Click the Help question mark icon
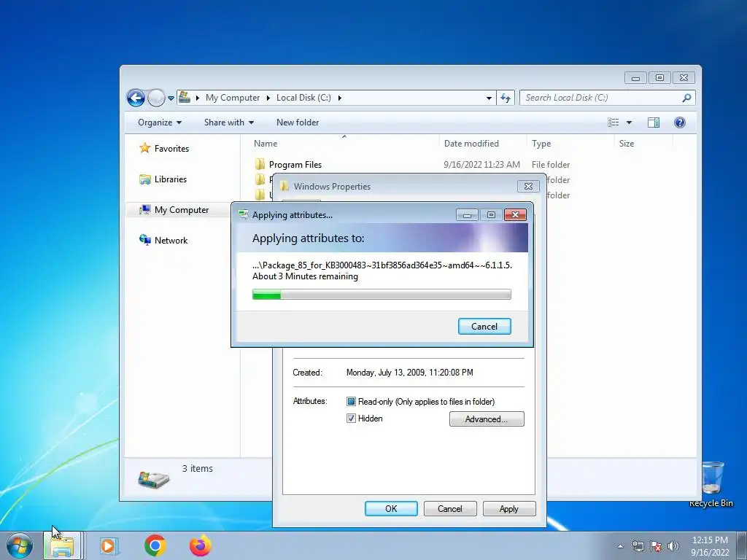 coord(680,122)
